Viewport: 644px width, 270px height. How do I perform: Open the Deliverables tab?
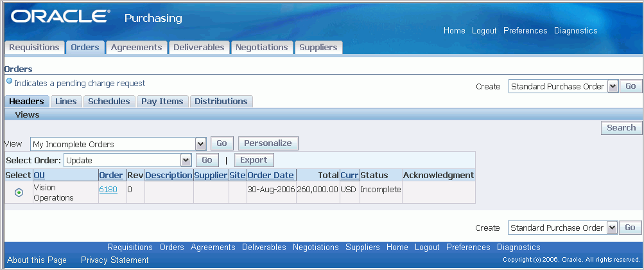coord(199,48)
